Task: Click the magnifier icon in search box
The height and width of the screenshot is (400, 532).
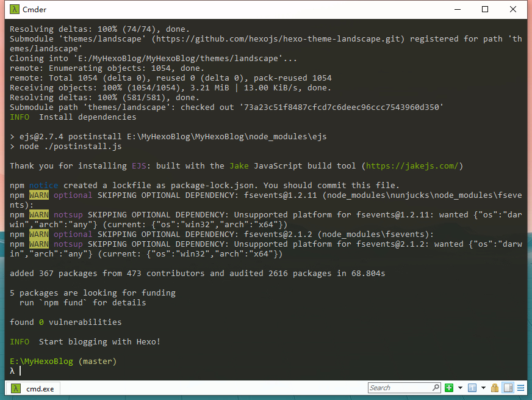Action: tap(436, 387)
